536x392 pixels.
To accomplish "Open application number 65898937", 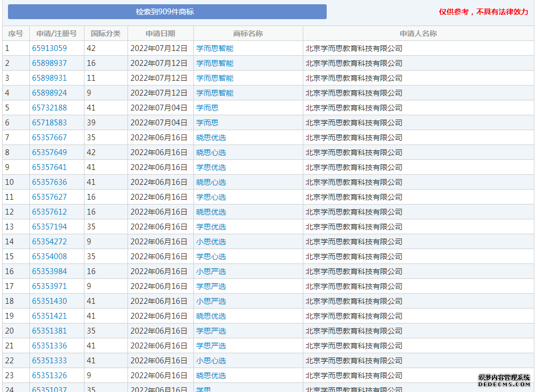I will click(49, 63).
